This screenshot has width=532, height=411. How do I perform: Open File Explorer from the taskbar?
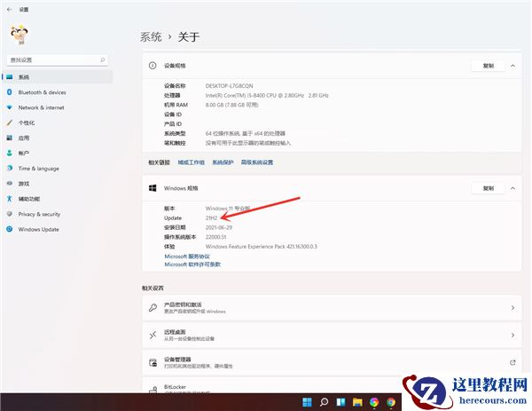coord(357,402)
